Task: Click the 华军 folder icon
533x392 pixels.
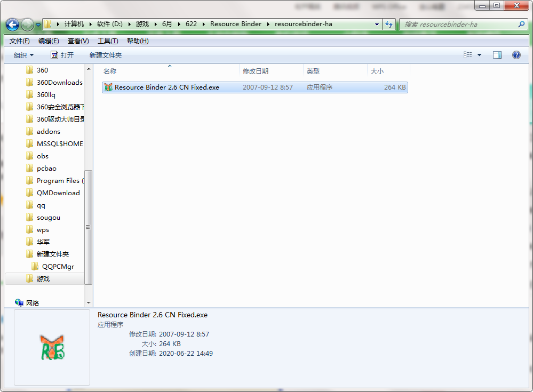Action: pyautogui.click(x=29, y=242)
